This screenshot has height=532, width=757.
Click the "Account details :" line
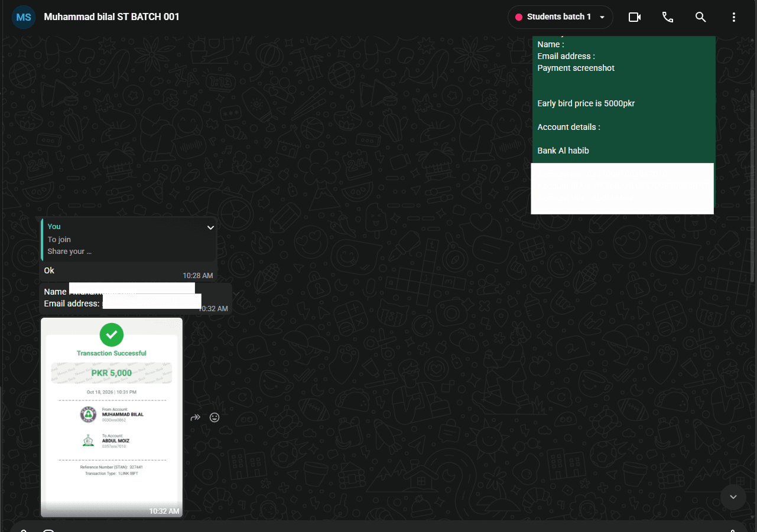coord(569,127)
